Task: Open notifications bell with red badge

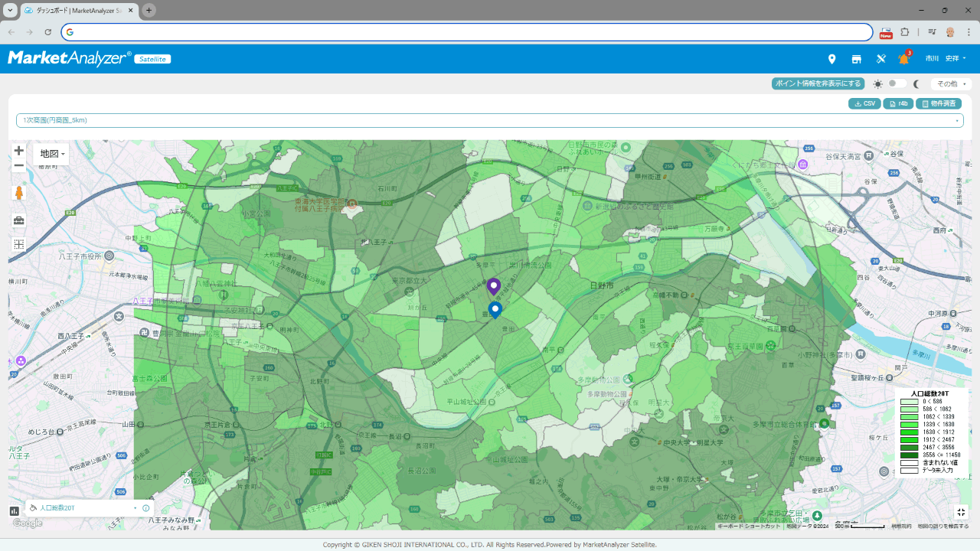Action: point(904,58)
